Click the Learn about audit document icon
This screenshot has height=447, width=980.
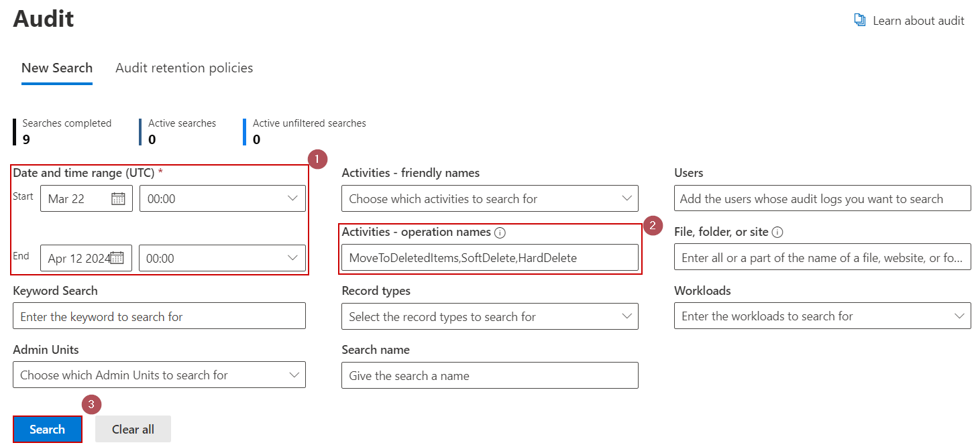pos(860,20)
